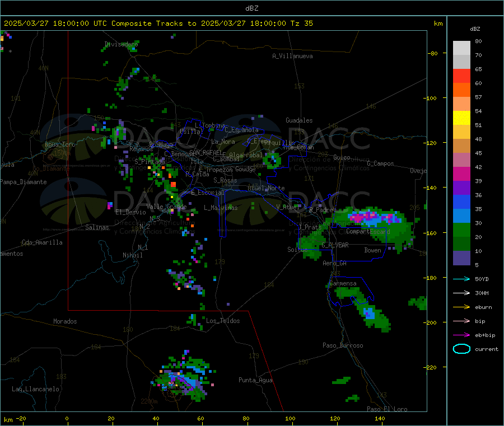Pick the slate purple 5-10 dBZ swatch

coord(461,258)
